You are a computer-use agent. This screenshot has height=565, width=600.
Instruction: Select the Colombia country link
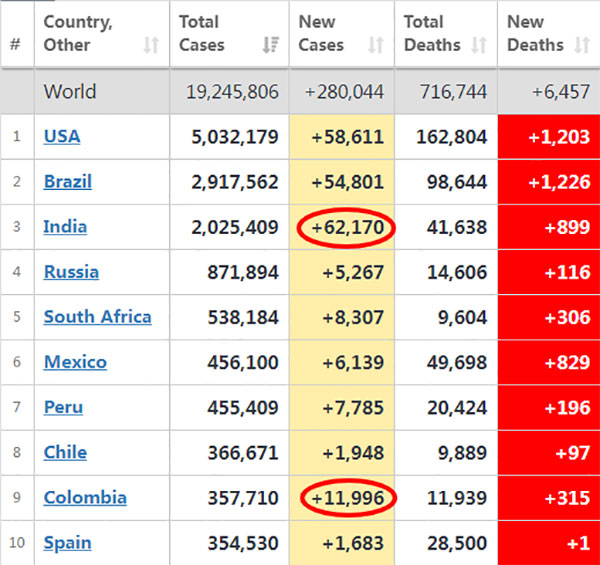[85, 497]
